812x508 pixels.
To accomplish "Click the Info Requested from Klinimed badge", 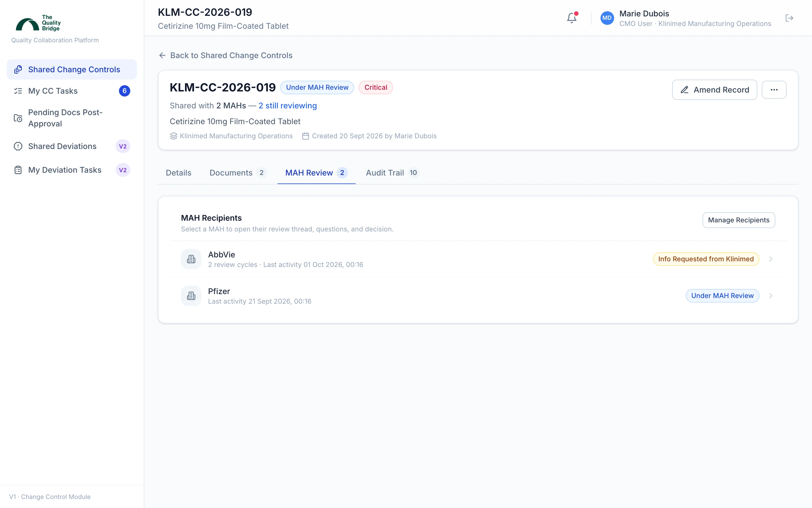I will pyautogui.click(x=706, y=259).
